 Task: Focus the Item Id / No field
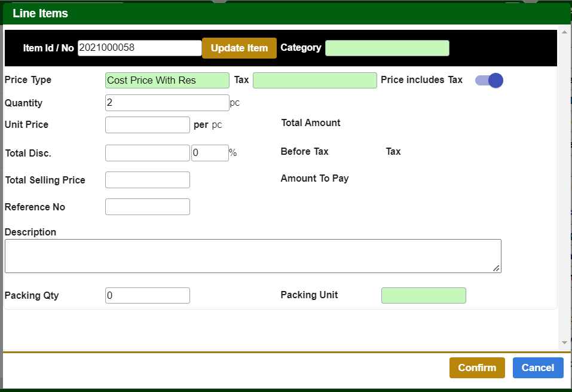139,48
